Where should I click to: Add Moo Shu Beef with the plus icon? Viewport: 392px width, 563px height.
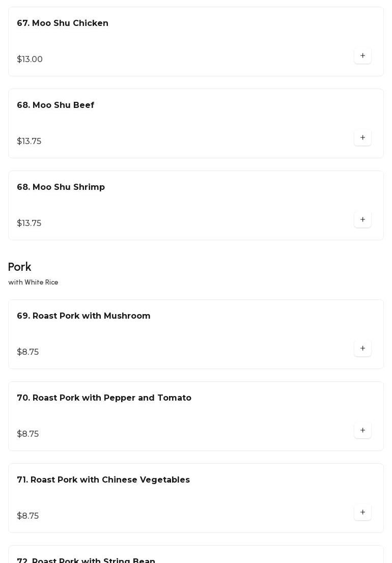[x=362, y=137]
